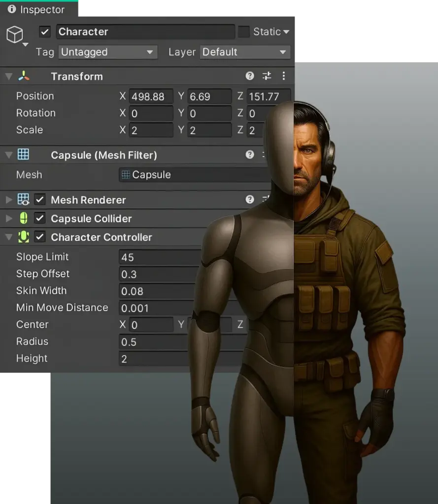The height and width of the screenshot is (504, 438).
Task: Click the Character Controller component icon
Action: 23,237
